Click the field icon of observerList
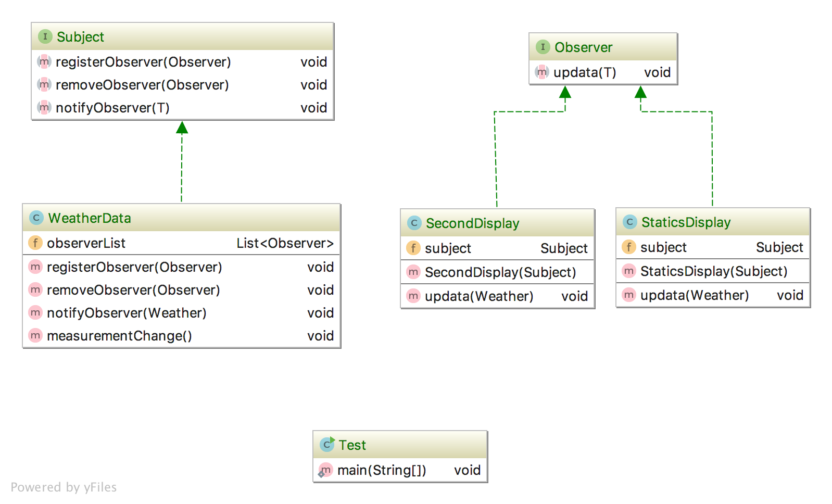Viewport: 832px width, 504px height. [x=35, y=243]
